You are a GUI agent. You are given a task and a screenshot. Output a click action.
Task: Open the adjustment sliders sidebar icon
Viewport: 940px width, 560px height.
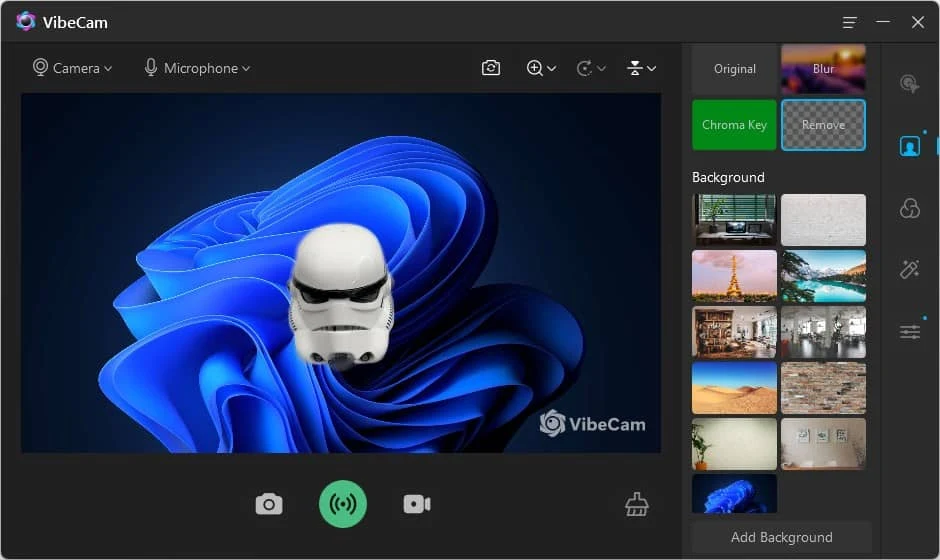[909, 332]
